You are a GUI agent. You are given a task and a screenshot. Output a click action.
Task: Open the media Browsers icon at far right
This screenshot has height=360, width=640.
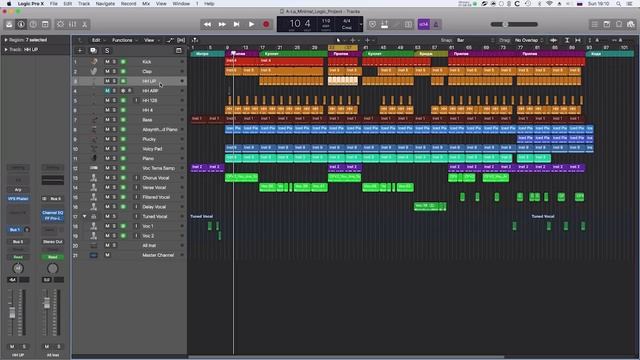coord(631,24)
